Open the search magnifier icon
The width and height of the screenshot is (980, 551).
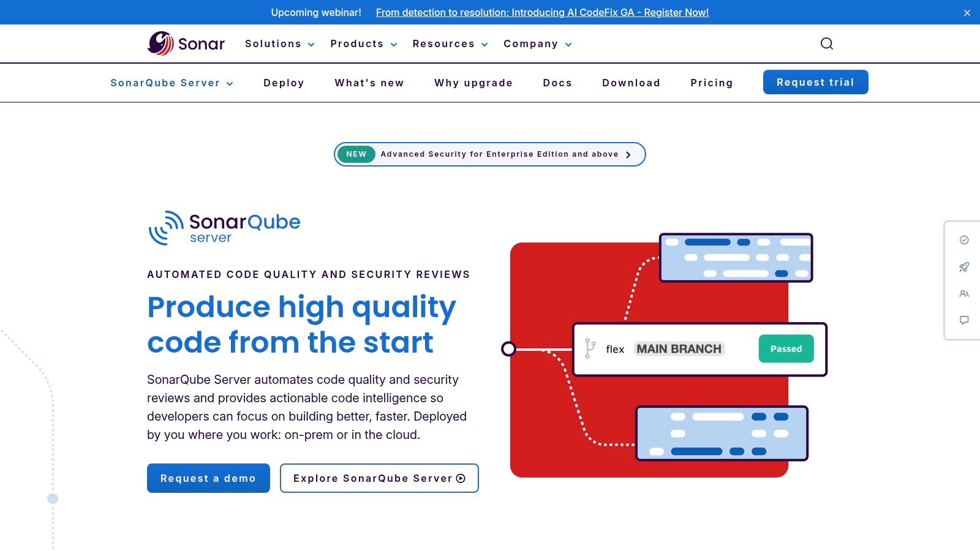click(x=827, y=43)
